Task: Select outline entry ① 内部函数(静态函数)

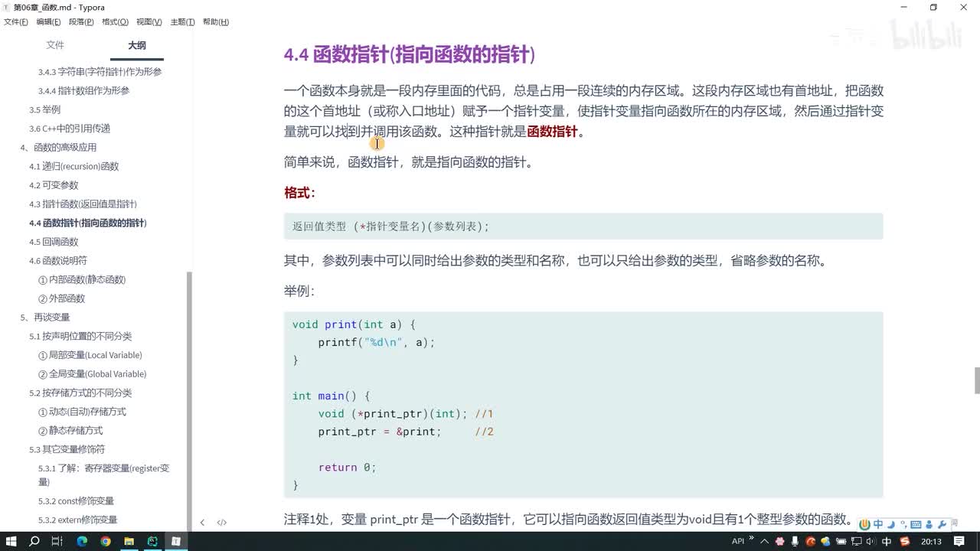Action: pos(82,279)
